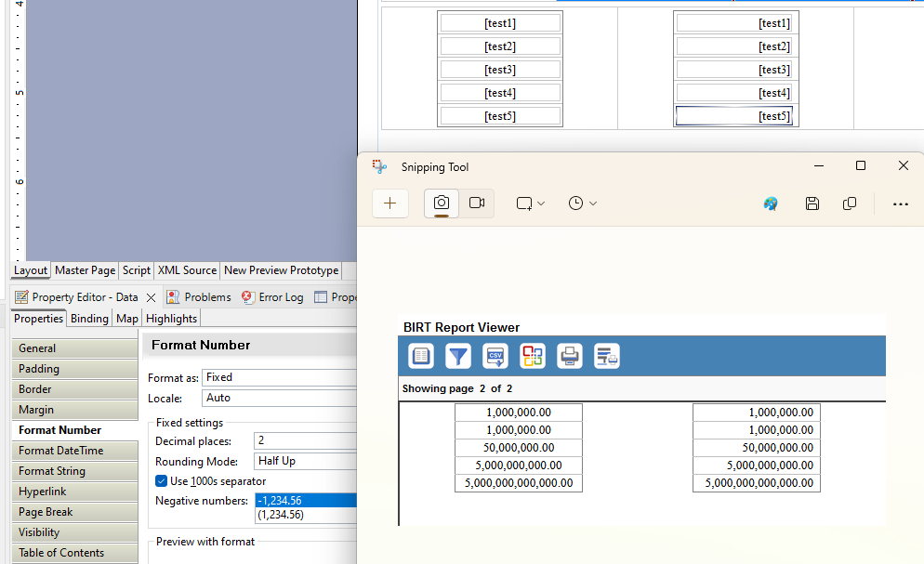Select centered [test3] data item in layout
The width and height of the screenshot is (924, 564).
coord(500,70)
